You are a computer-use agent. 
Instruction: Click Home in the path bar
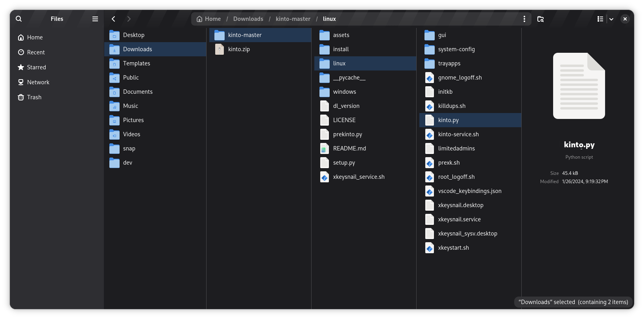(209, 19)
